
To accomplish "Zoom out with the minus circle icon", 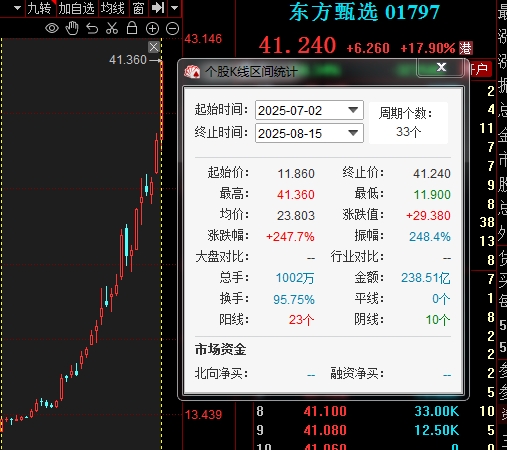I will [x=172, y=29].
